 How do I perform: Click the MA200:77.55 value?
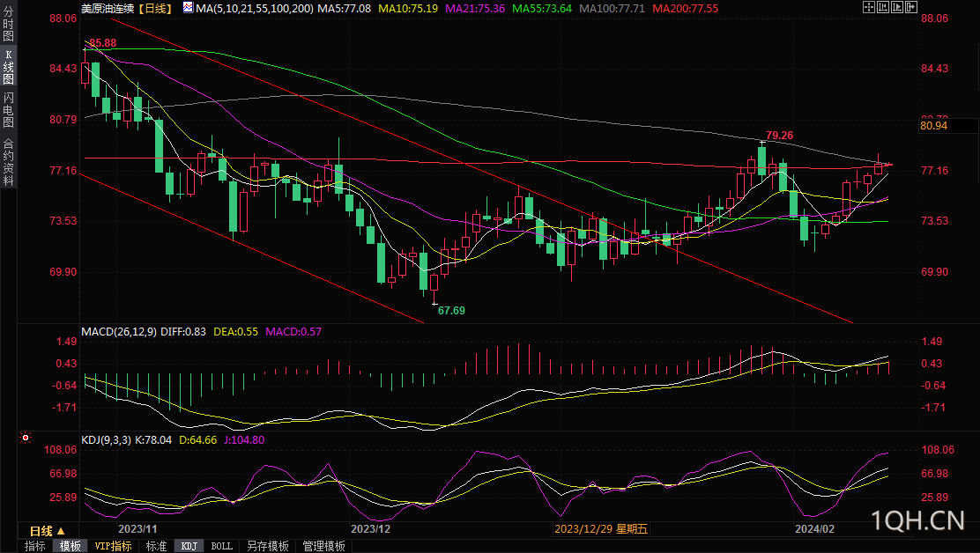tap(685, 8)
